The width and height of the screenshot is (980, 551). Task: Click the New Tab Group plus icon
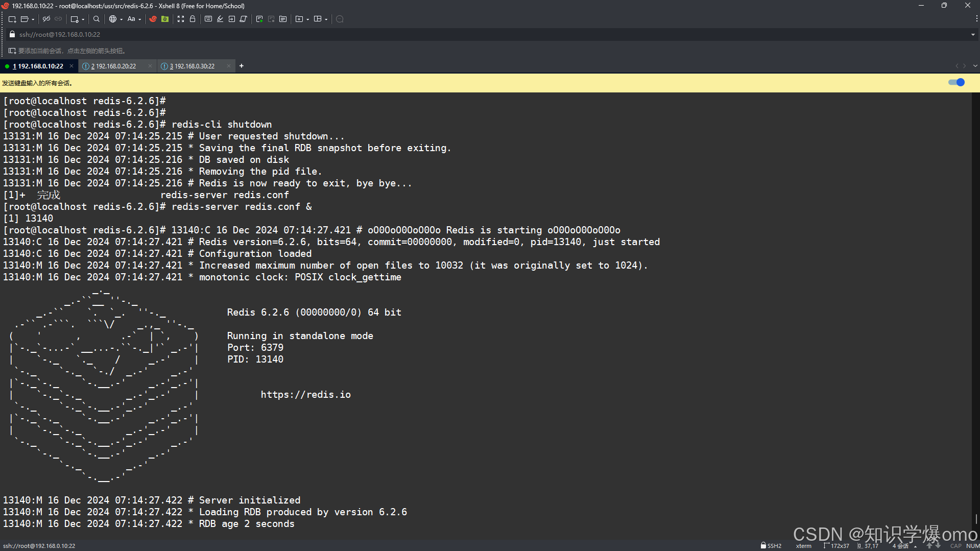(x=299, y=19)
